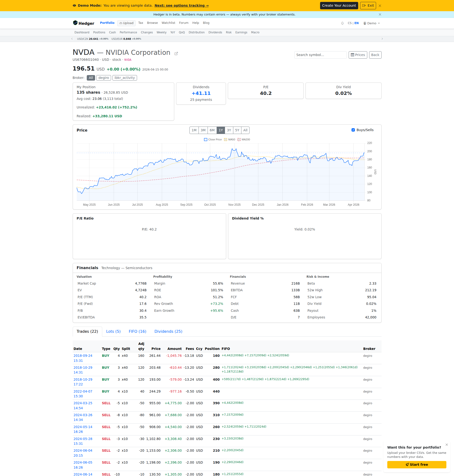Viewport: 454px width, 476px height.
Task: Click Create Your Account
Action: click(339, 5)
